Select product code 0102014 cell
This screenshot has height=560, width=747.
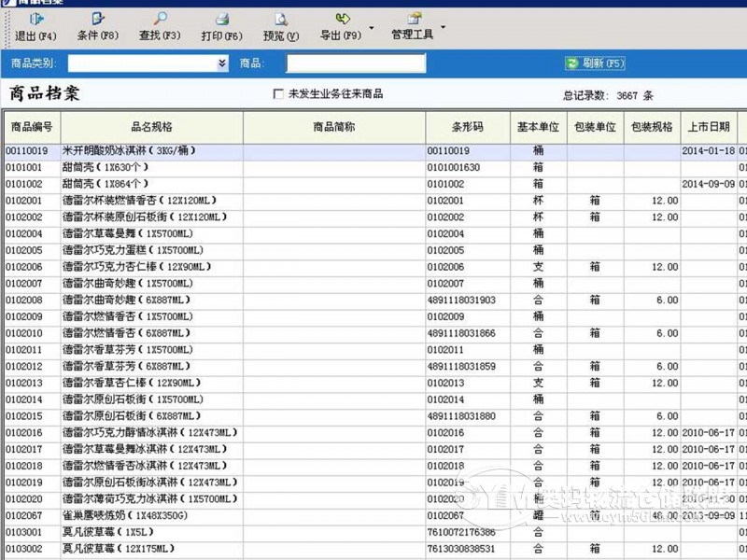tap(32, 399)
